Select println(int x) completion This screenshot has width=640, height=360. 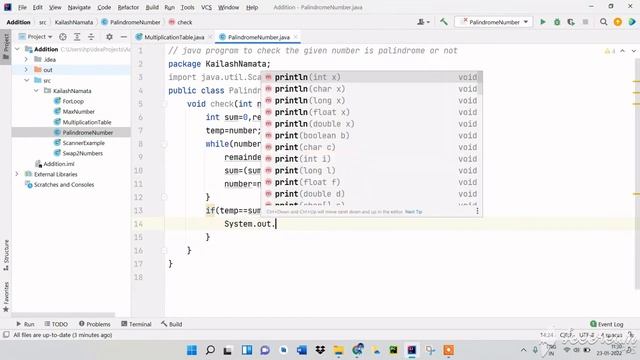(371, 77)
